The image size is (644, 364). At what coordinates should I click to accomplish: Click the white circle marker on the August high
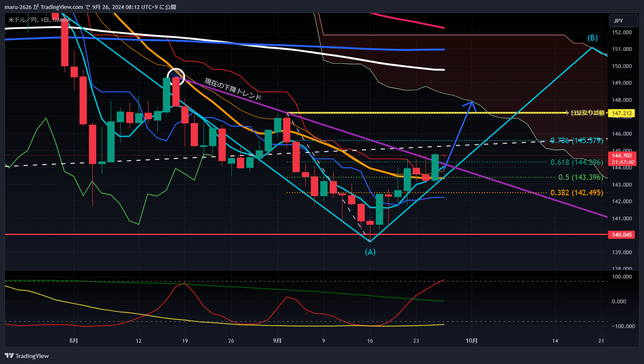176,76
